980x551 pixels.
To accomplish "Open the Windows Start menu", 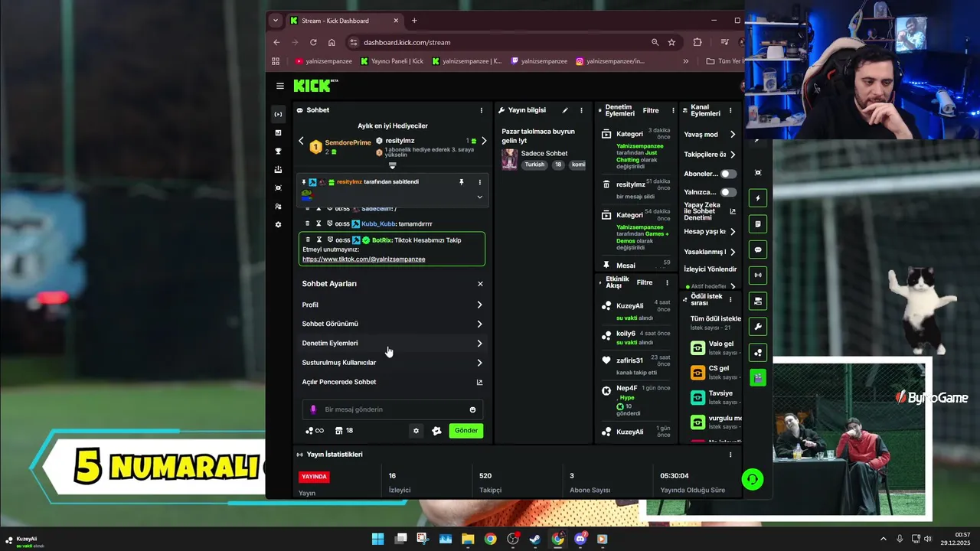I will 377,539.
